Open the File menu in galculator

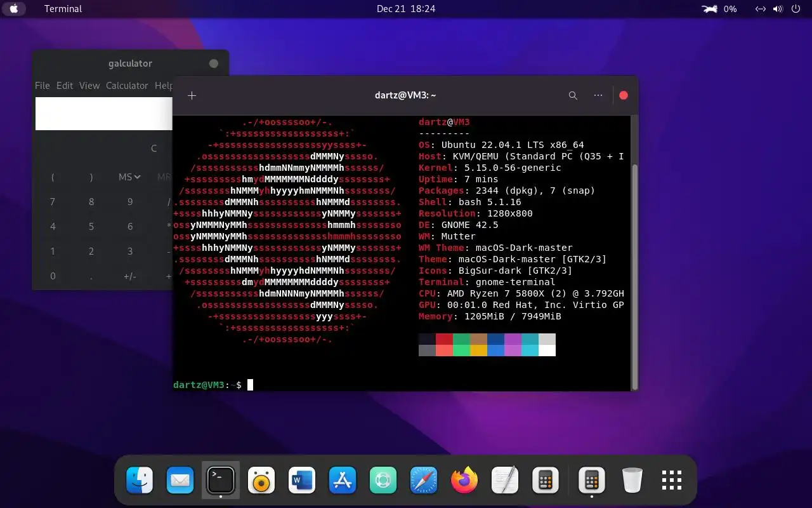[x=43, y=86]
